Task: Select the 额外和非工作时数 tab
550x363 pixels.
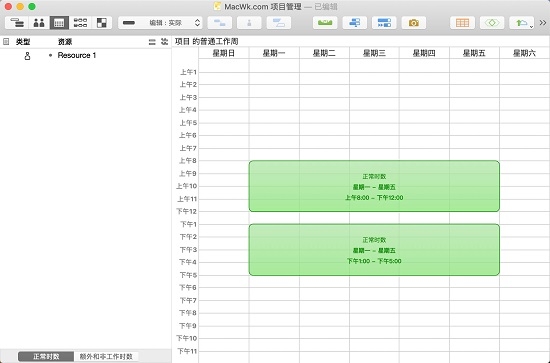Action: [106, 356]
